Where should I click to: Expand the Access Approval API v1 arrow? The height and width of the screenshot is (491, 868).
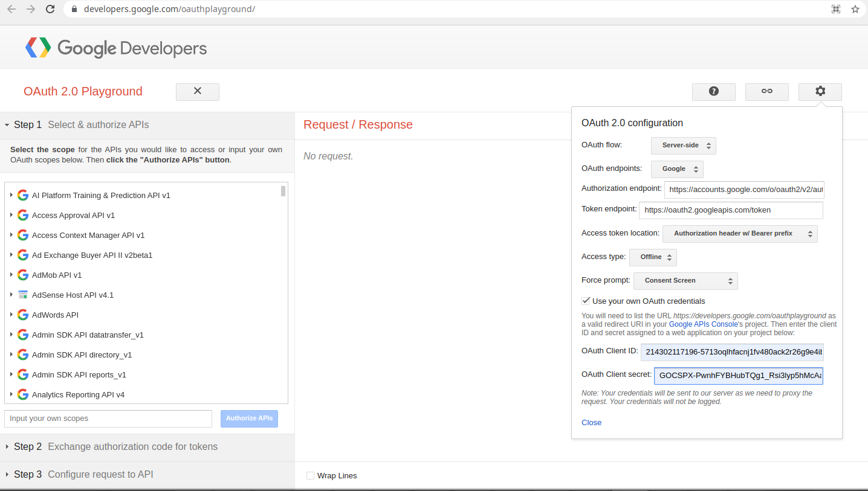tap(11, 215)
